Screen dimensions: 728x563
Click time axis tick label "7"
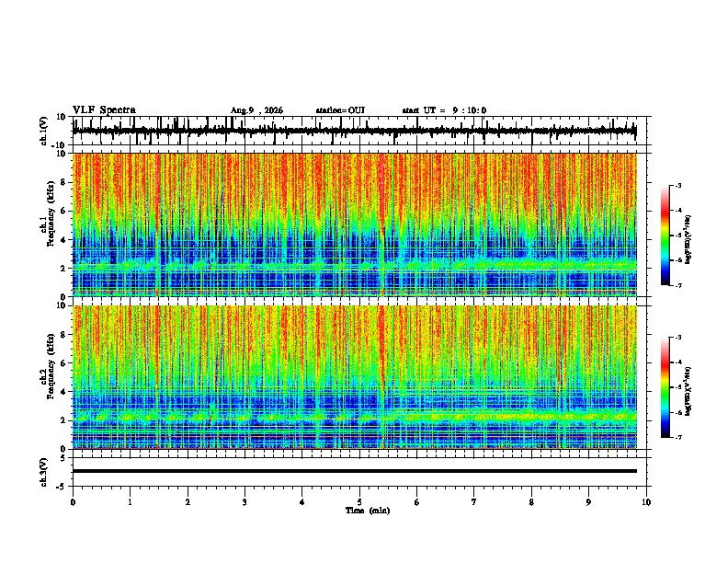[474, 502]
